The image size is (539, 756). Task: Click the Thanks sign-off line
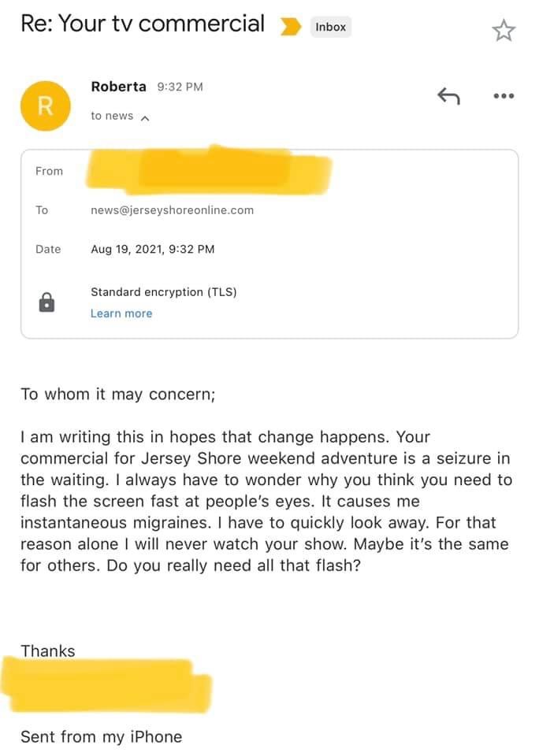coord(48,651)
